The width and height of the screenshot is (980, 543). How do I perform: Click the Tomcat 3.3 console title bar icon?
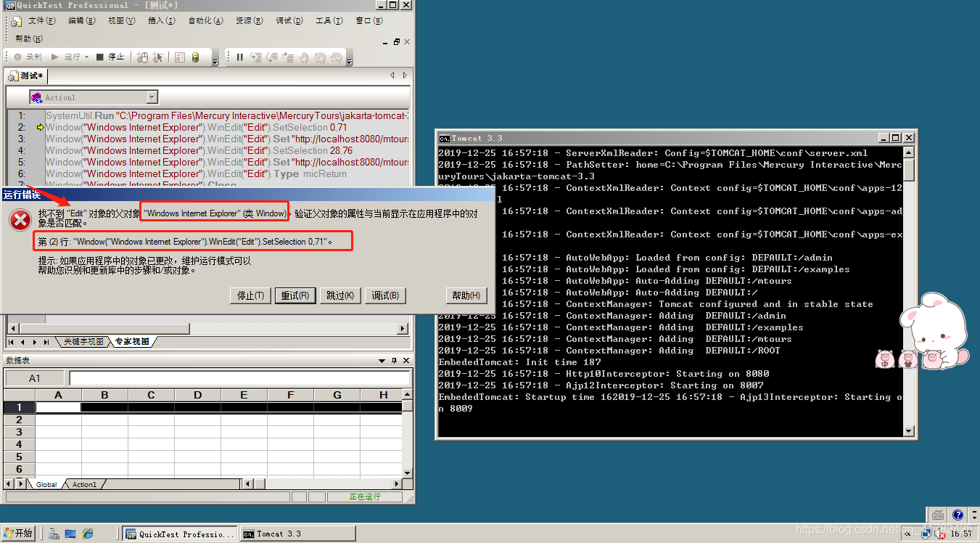coord(444,138)
